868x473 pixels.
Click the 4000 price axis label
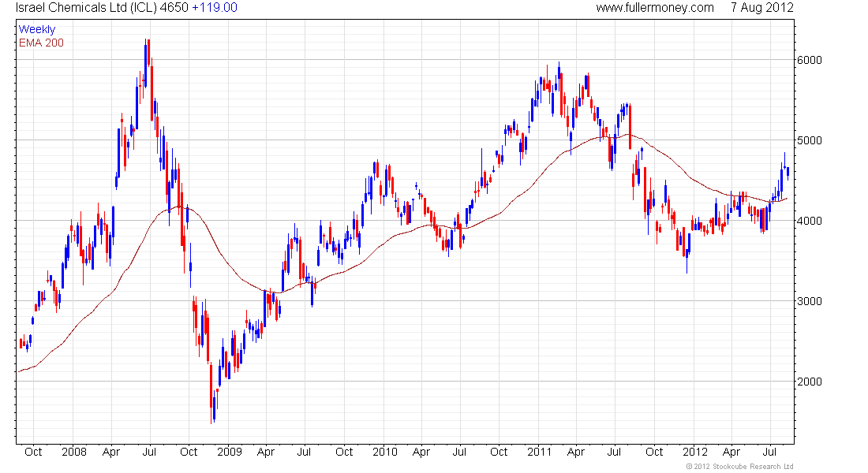click(810, 221)
